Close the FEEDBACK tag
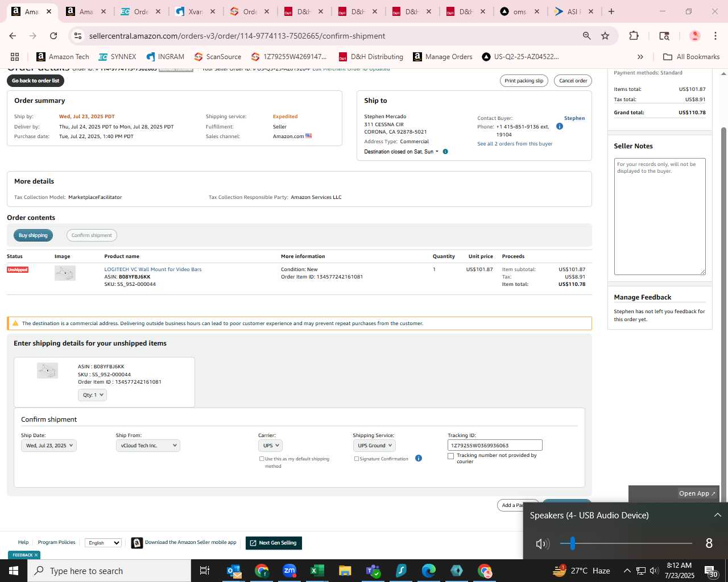 tap(36, 555)
